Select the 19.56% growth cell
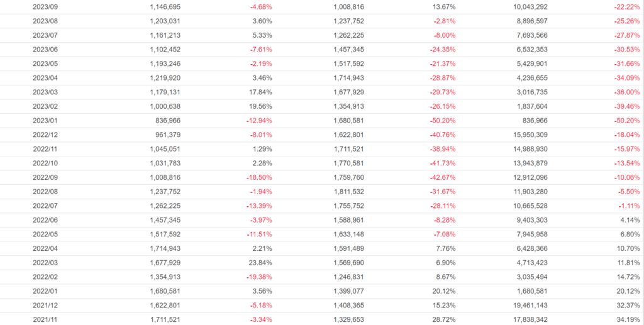 coord(260,106)
